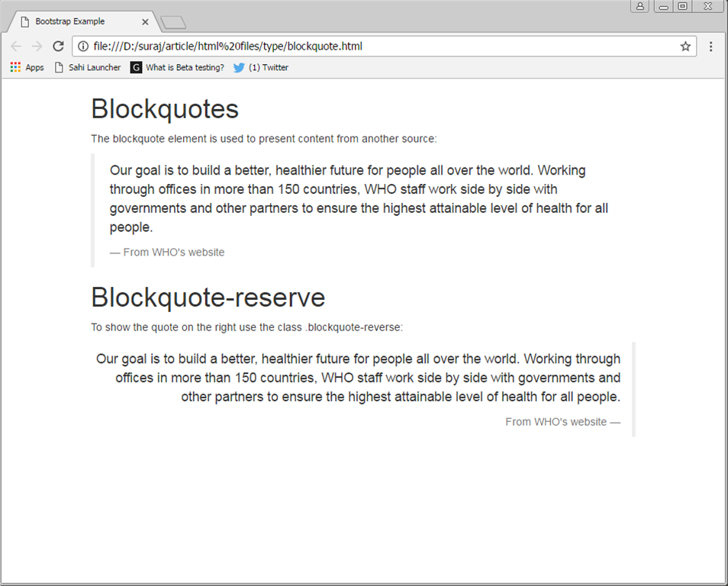This screenshot has width=728, height=586.
Task: Click the left-aligned quote ending 'for all people.'
Action: (x=359, y=198)
